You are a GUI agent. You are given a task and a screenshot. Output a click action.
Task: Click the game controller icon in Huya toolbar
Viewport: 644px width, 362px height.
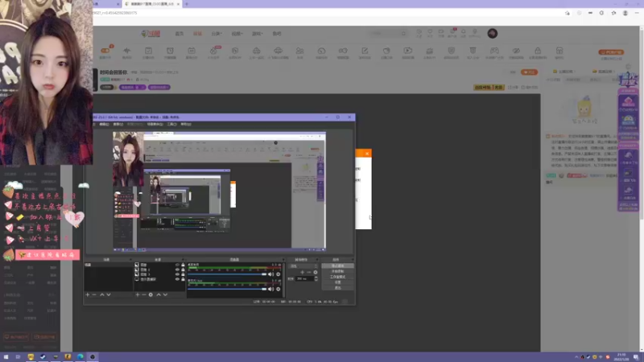[494, 52]
